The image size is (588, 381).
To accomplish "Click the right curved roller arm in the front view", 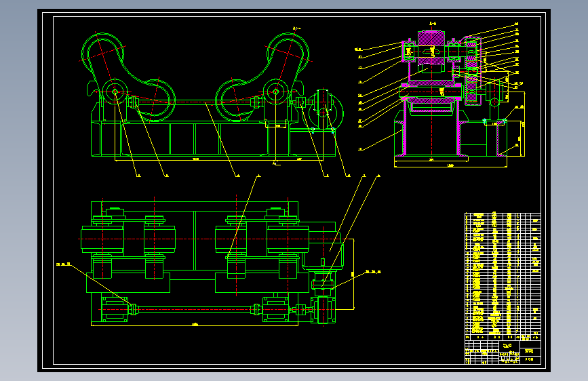I will pyautogui.click(x=262, y=77).
